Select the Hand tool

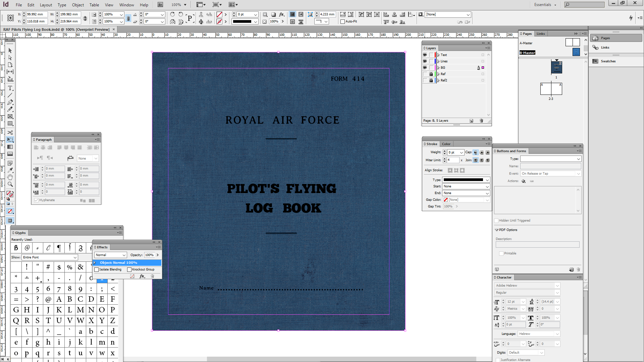tap(10, 177)
